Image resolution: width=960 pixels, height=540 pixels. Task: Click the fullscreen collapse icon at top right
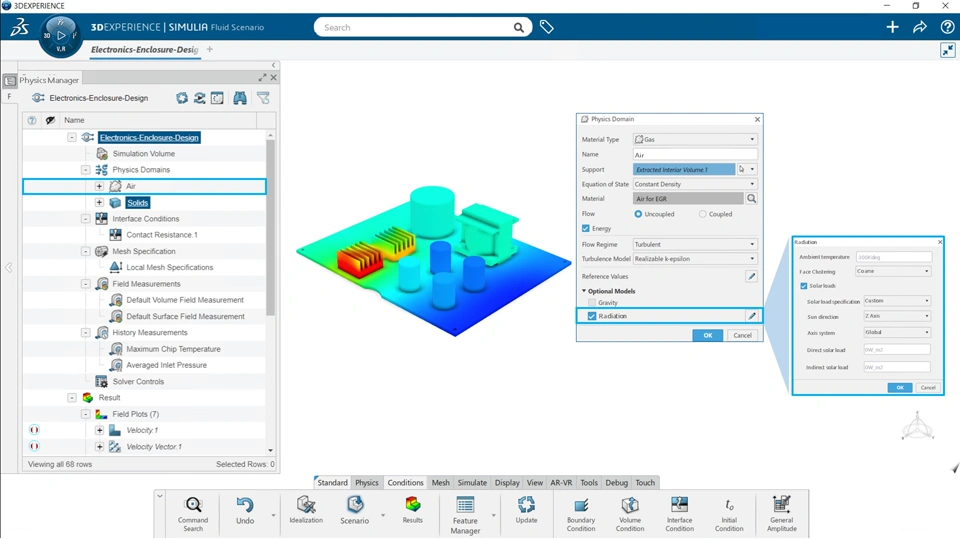tap(948, 50)
